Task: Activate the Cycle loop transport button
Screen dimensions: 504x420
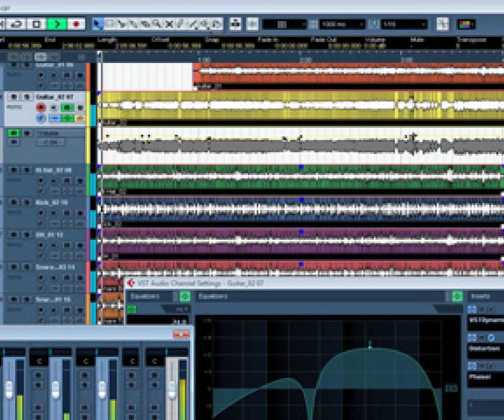Action: pos(16,24)
